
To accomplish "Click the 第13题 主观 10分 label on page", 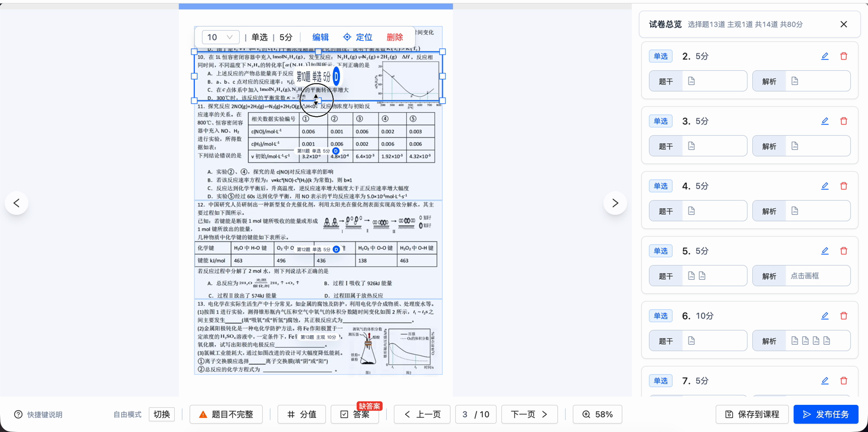I will coord(318,337).
